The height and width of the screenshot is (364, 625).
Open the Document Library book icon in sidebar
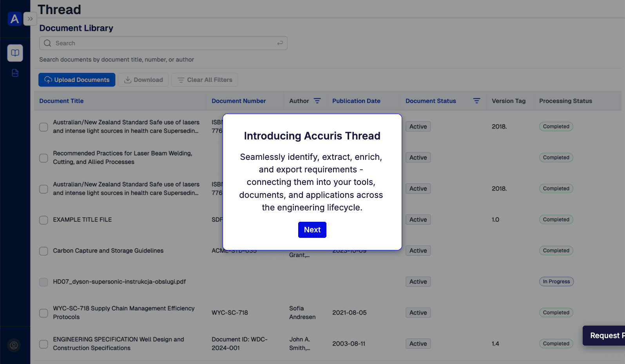(15, 53)
